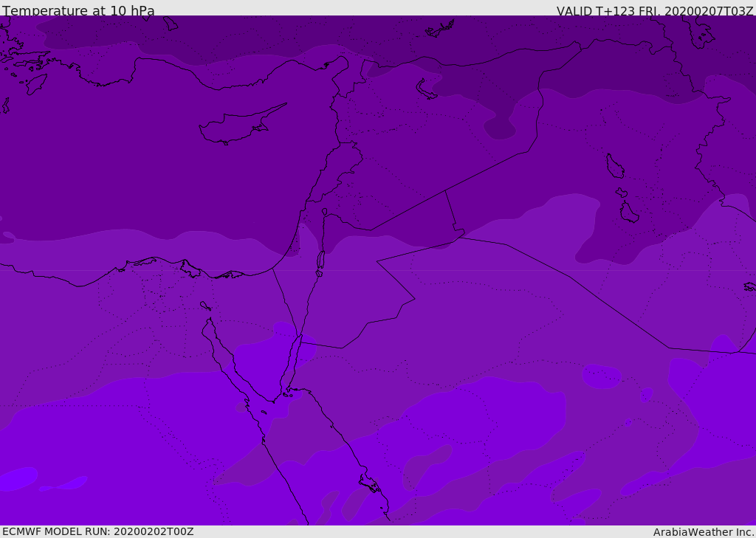Click the ArabiaWeather Inc. credit text
The image size is (756, 538).
point(704,532)
